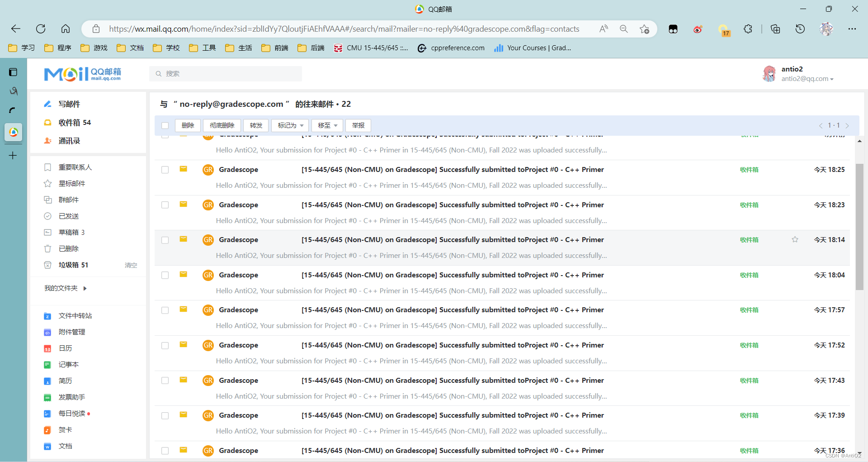
Task: Open the 标记为 (mark as) dropdown
Action: click(x=290, y=125)
